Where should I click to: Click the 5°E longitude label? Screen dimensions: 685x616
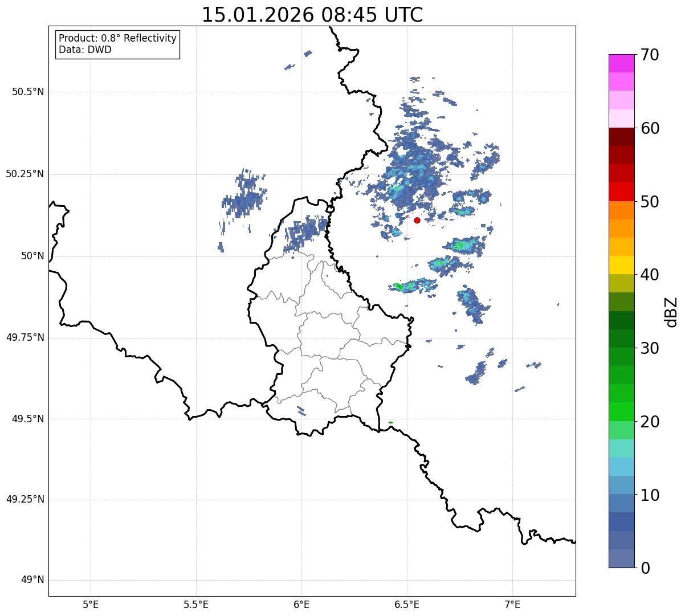click(x=91, y=605)
